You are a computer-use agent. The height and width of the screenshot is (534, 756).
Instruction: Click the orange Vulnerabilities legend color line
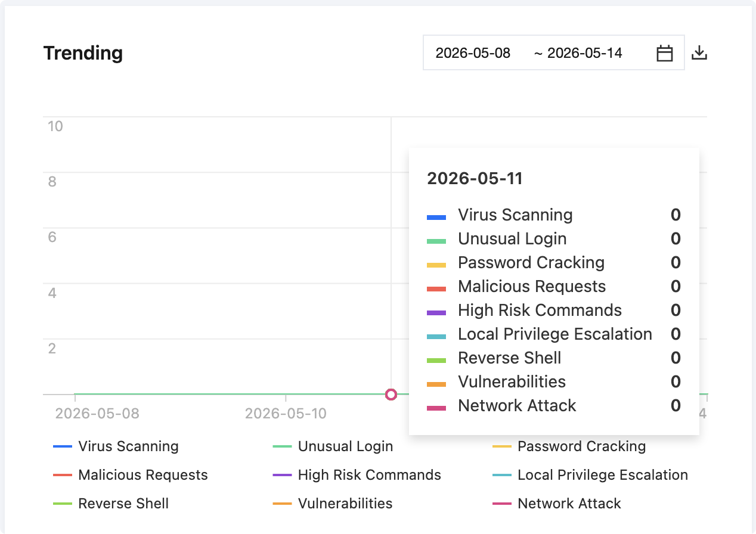click(x=282, y=504)
